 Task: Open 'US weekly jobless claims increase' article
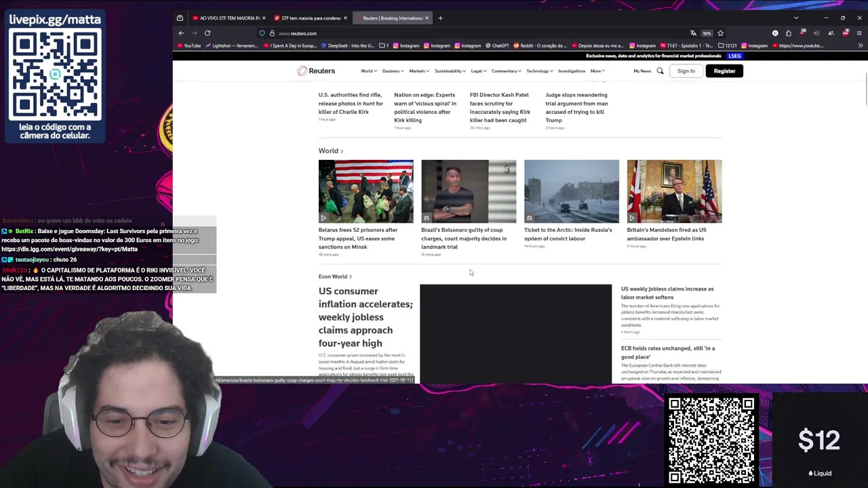click(667, 293)
